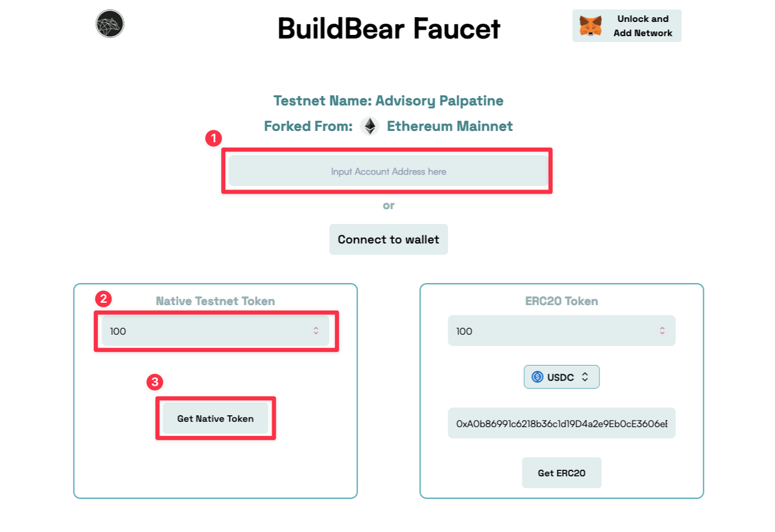This screenshot has width=775, height=532.
Task: Click the BuildBear Faucet heading
Action: coord(389,28)
